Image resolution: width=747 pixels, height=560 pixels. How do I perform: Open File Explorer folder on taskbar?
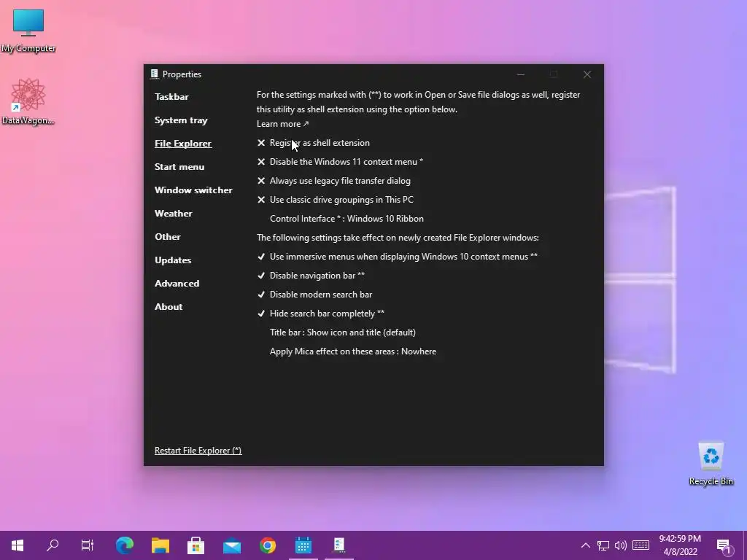click(160, 545)
